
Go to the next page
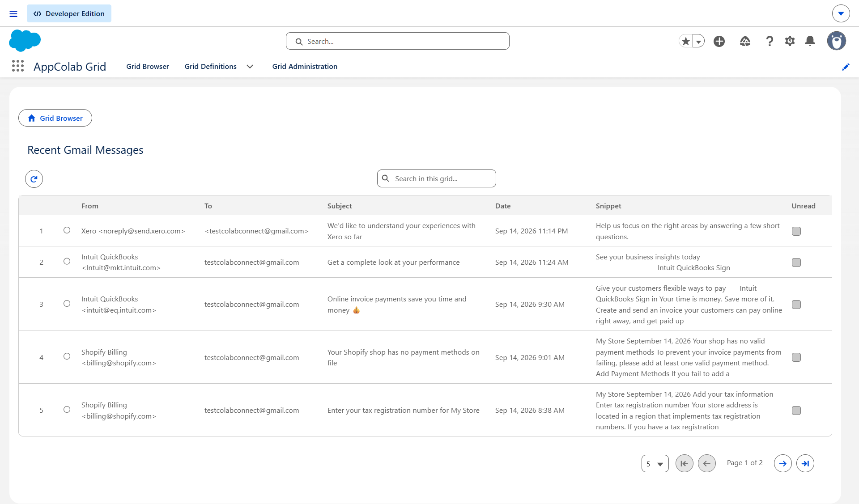click(x=783, y=463)
